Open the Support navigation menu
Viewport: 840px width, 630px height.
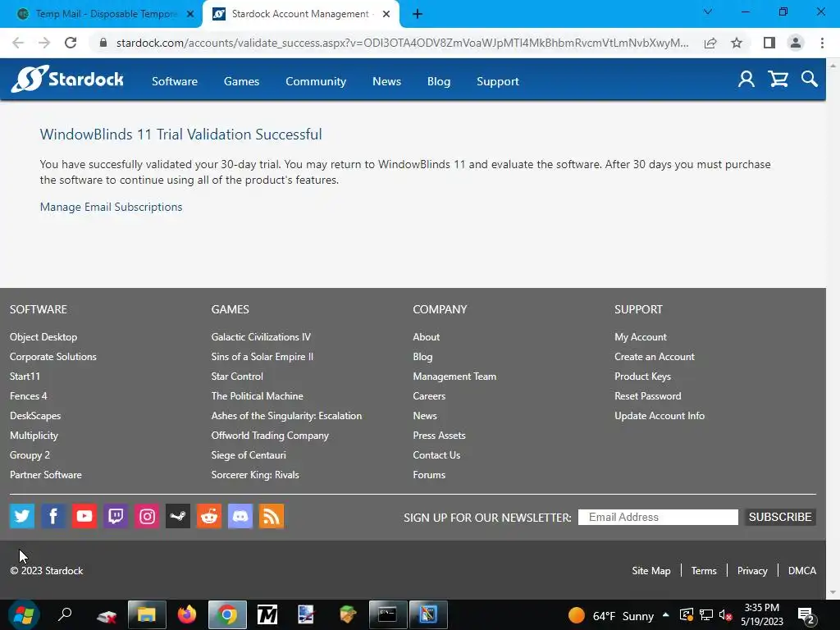[x=498, y=81]
